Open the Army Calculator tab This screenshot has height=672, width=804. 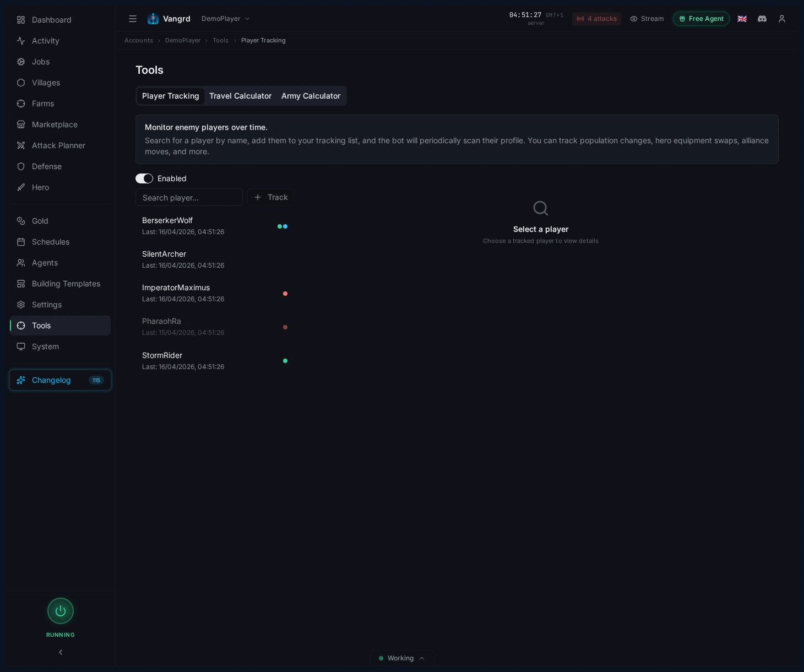[x=311, y=96]
